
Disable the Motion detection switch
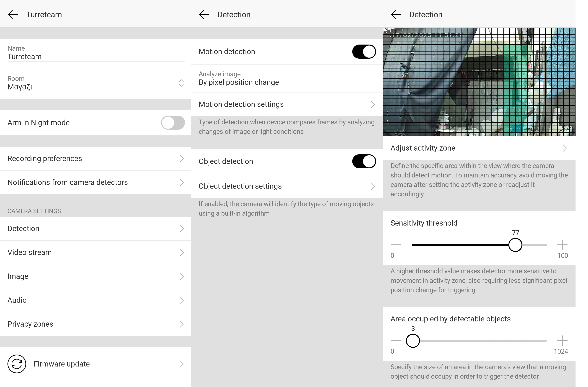pos(364,52)
